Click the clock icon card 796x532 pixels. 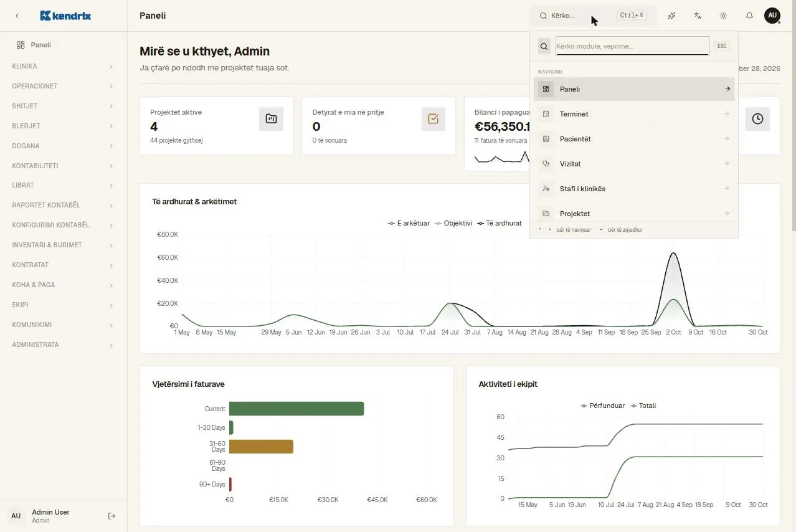757,118
